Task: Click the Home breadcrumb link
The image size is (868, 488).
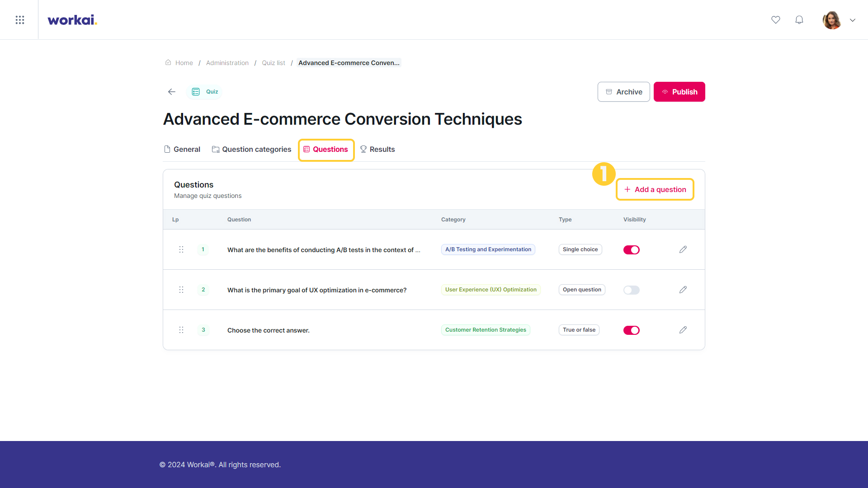Action: (x=184, y=63)
